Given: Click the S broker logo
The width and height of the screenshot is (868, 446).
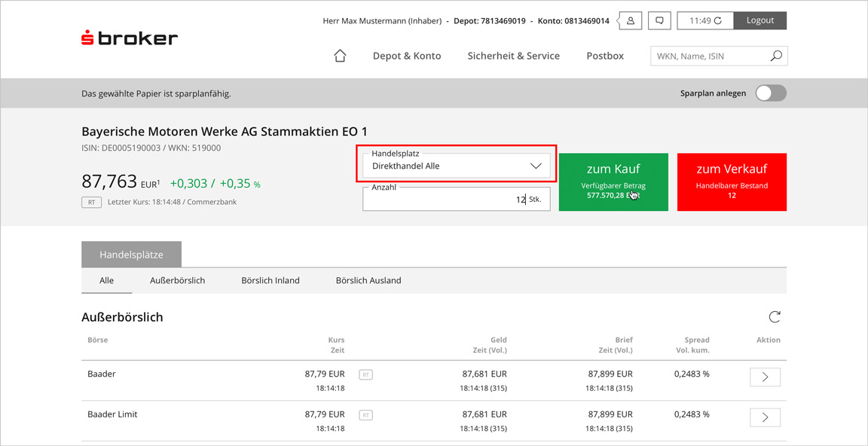Looking at the screenshot, I should coord(130,38).
